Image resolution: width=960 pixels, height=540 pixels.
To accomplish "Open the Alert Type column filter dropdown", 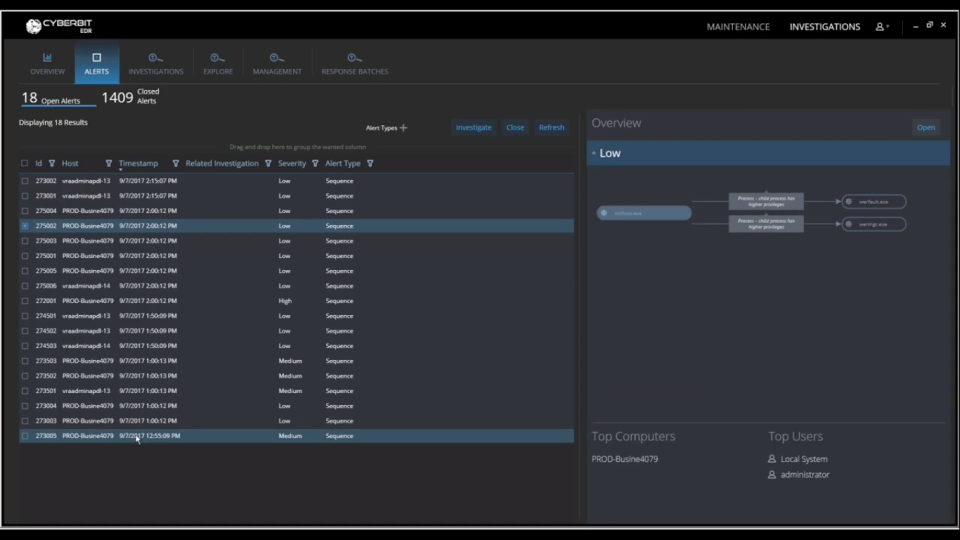I will (370, 164).
